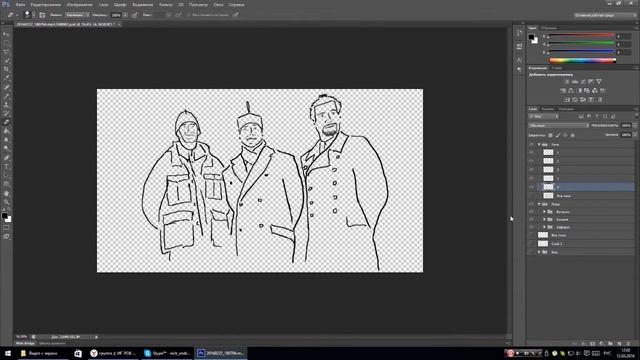
Task: Add a Curves adjustment from the Adjustments panel
Action: click(x=583, y=82)
